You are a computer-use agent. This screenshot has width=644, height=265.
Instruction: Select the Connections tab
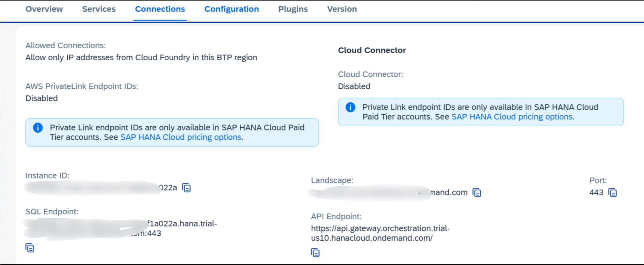click(x=160, y=9)
